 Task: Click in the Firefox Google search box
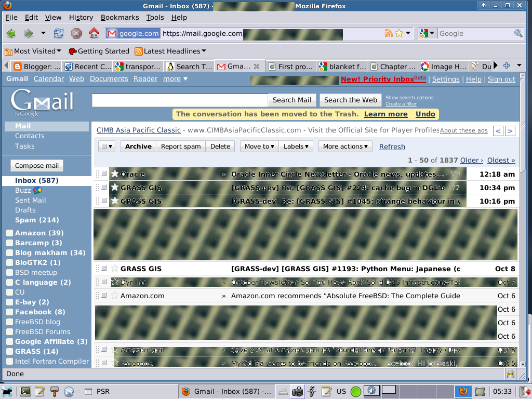(476, 33)
